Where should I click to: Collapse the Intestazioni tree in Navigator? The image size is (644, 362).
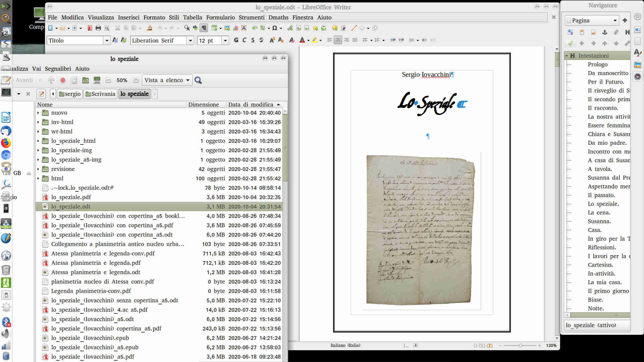coord(567,56)
